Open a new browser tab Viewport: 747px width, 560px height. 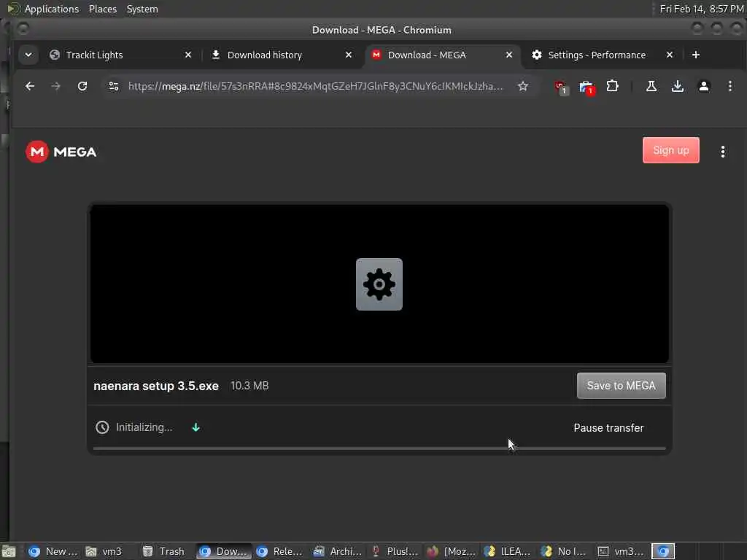pyautogui.click(x=695, y=55)
